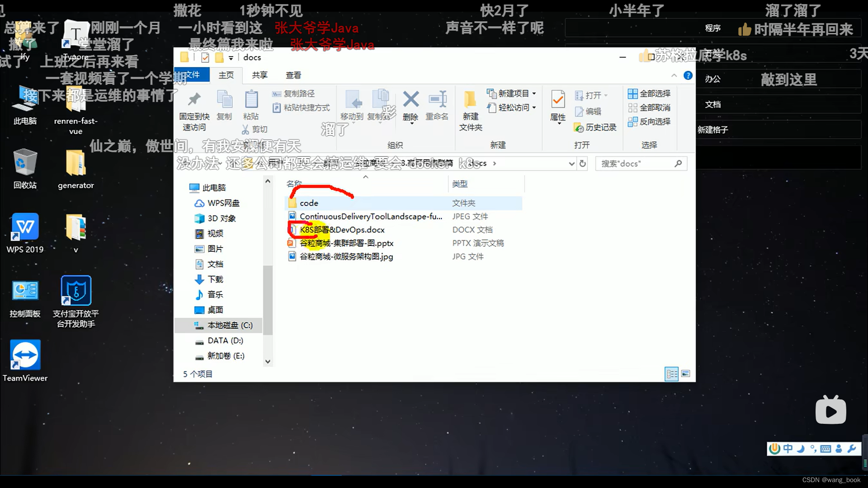Click the Paste clipboard icon
This screenshot has width=868, height=488.
click(251, 99)
